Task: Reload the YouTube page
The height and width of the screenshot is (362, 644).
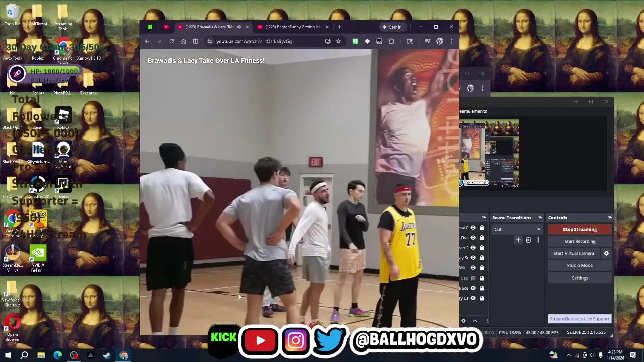Action: pos(171,41)
